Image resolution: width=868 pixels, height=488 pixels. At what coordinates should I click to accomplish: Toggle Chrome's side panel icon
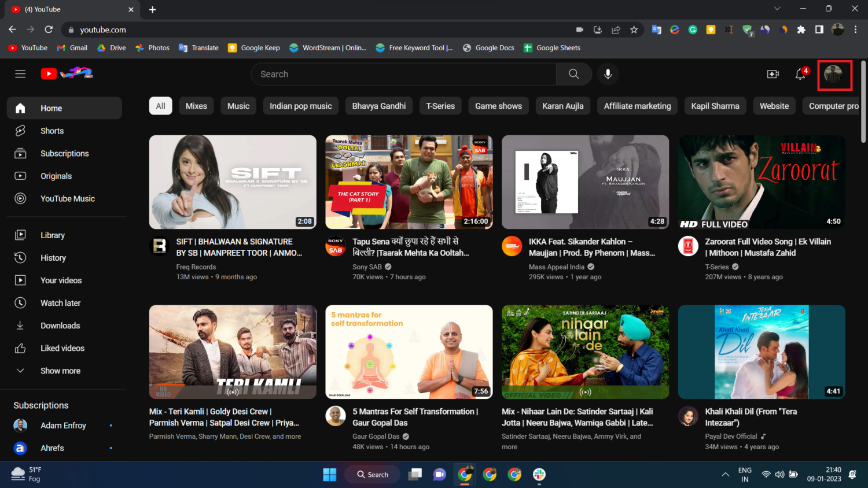tap(819, 29)
